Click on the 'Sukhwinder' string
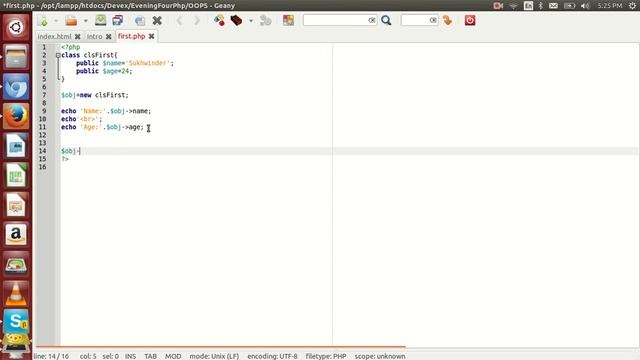Image resolution: width=640 pixels, height=360 pixels. tap(148, 63)
